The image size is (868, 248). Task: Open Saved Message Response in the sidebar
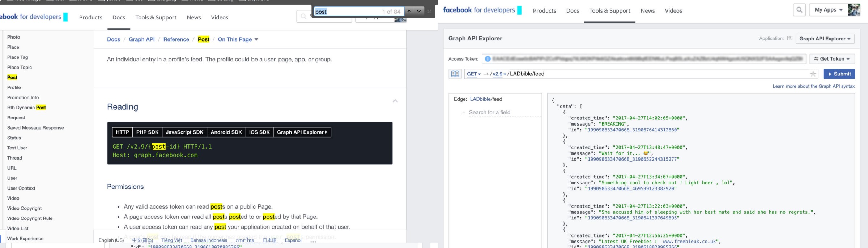[35, 128]
